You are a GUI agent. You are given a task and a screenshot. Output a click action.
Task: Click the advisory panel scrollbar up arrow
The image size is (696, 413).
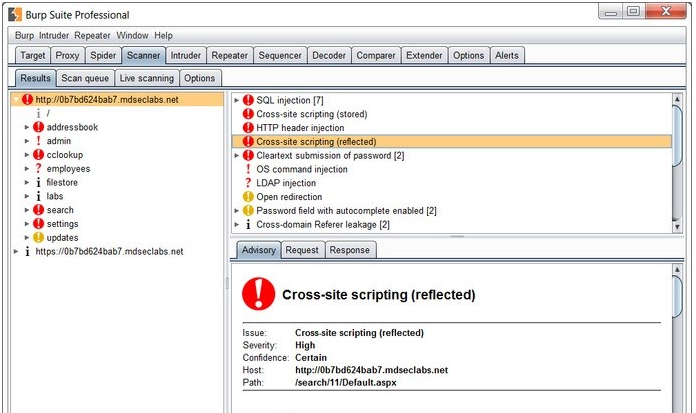point(677,270)
